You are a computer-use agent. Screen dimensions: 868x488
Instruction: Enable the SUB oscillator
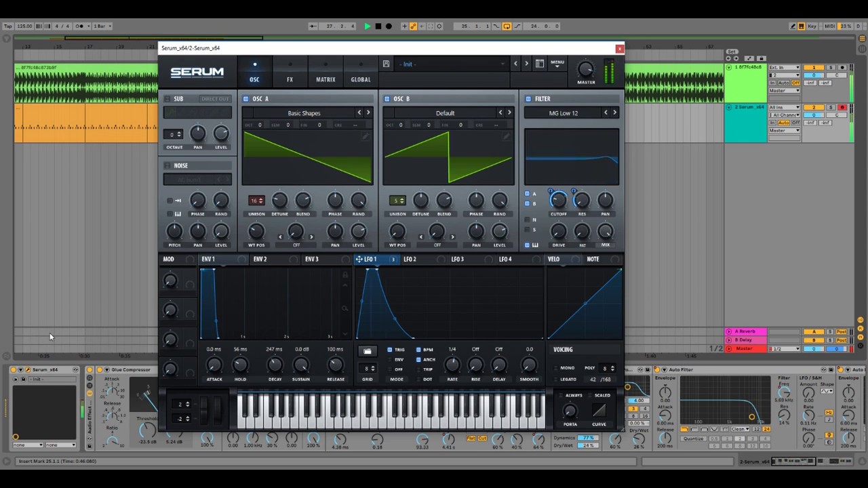(167, 99)
